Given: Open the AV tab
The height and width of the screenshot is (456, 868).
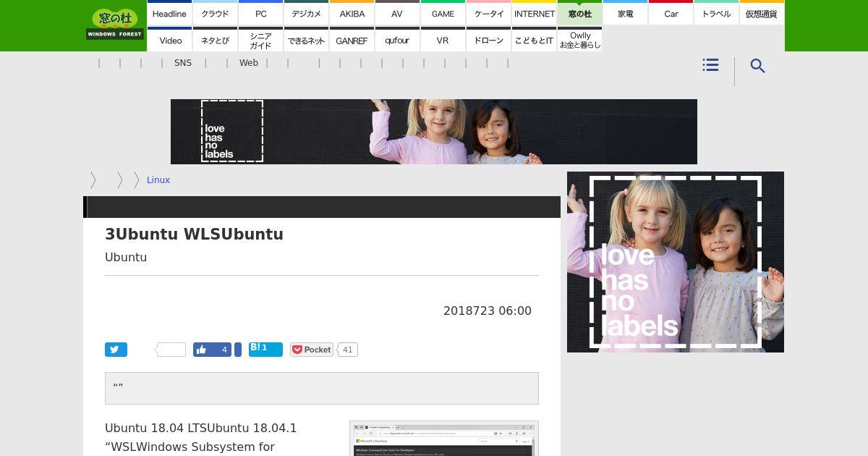Looking at the screenshot, I should [397, 12].
